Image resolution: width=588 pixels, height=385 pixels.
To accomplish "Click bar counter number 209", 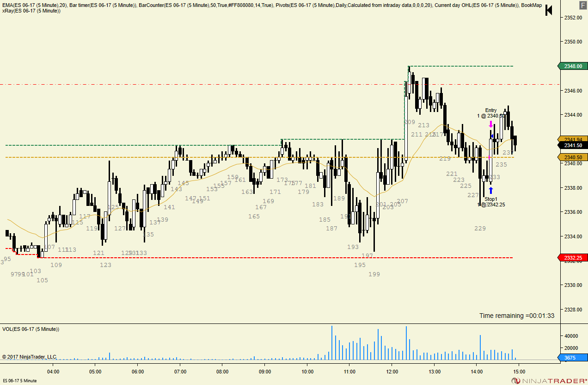I will (x=410, y=122).
